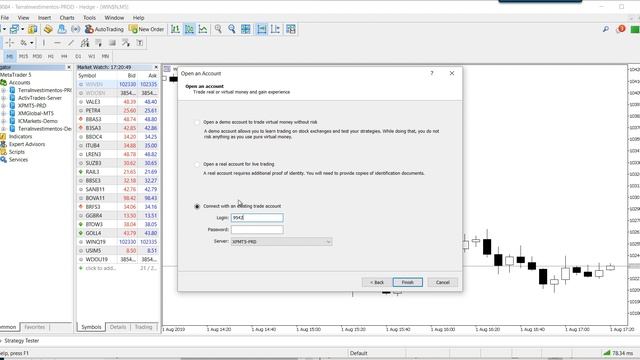Image resolution: width=640 pixels, height=360 pixels.
Task: Open the Charts menu
Action: [67, 18]
